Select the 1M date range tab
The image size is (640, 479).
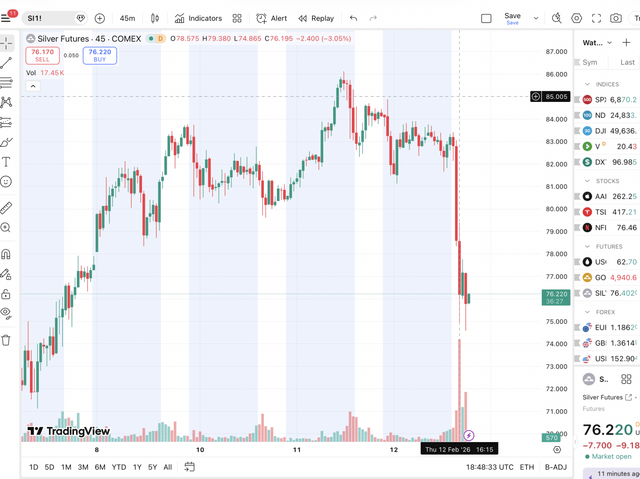(66, 467)
